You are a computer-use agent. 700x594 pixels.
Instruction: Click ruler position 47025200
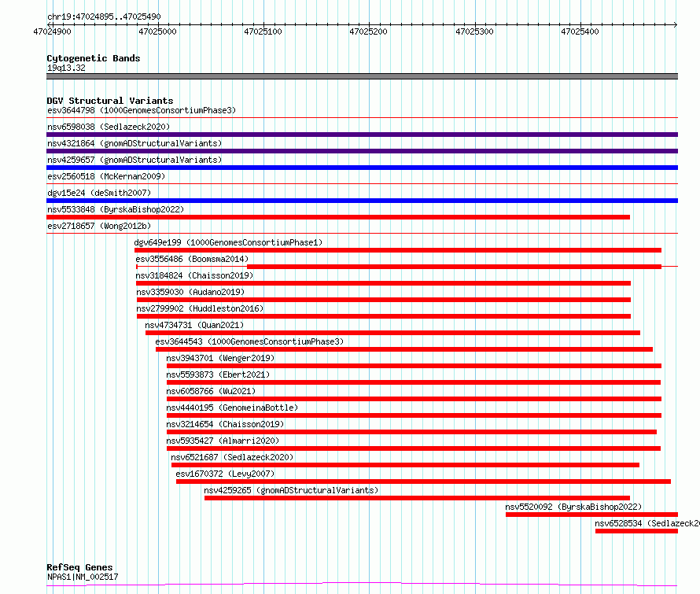[368, 31]
